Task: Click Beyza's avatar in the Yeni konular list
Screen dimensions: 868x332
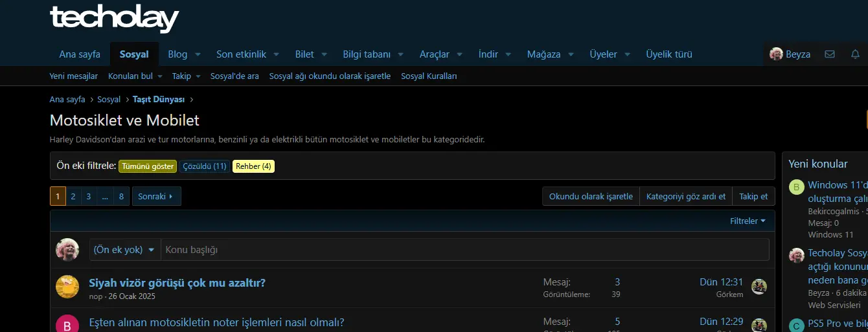Action: [797, 256]
